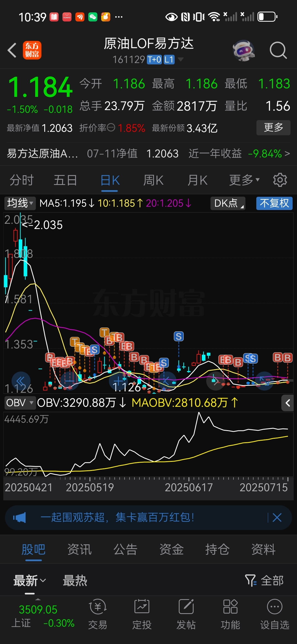297x644 pixels.
Task: Tap the chart date label 20250617
Action: click(x=189, y=487)
